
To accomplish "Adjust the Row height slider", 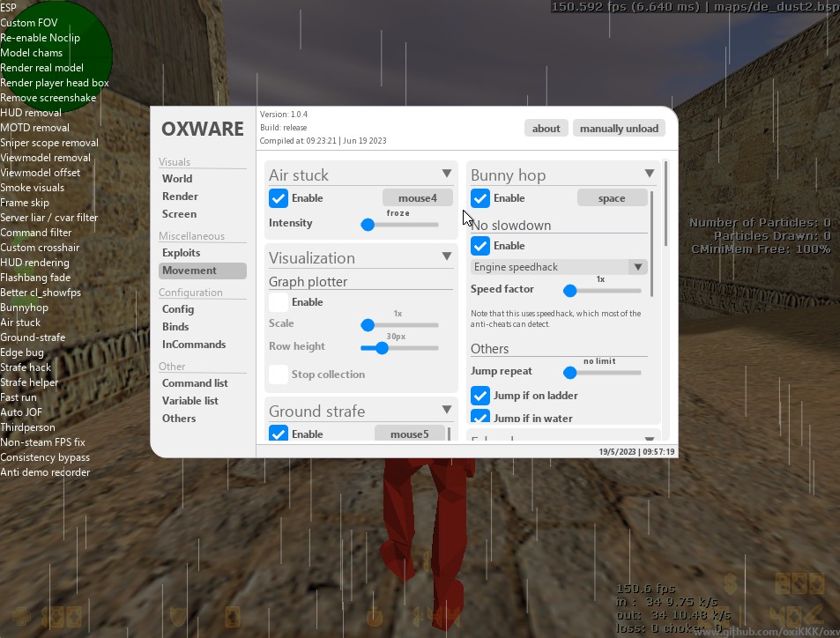I will tap(400, 348).
